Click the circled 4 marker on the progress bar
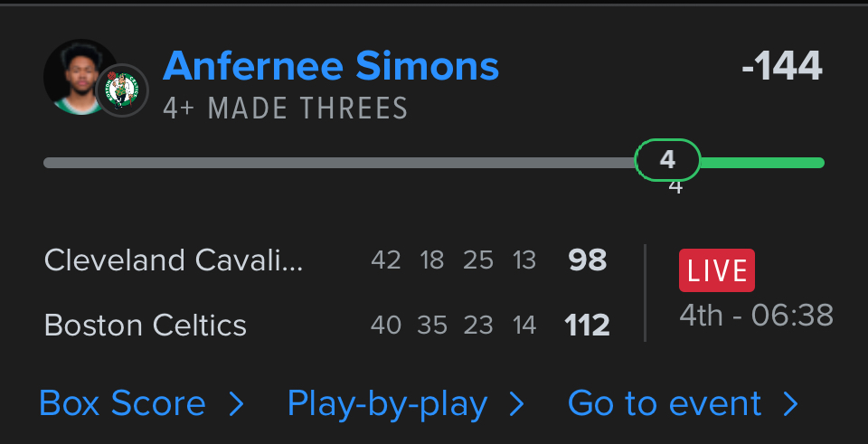This screenshot has width=868, height=444. 667,160
